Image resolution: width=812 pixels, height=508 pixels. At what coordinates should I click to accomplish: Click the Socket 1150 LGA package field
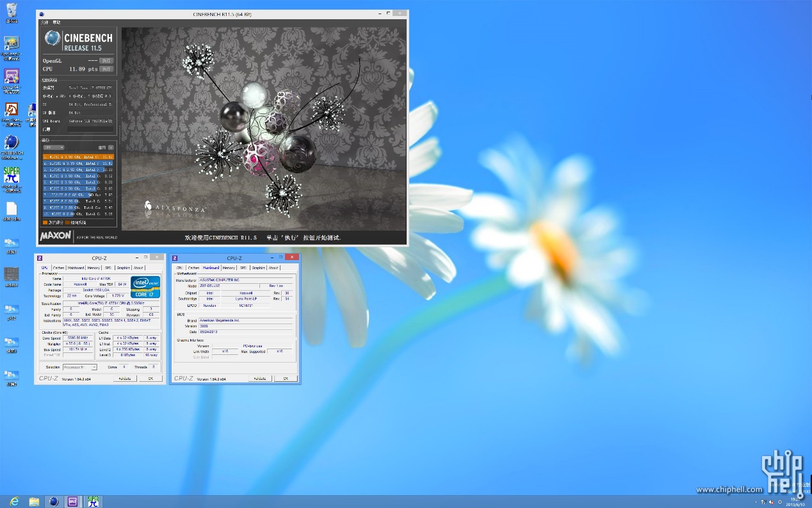[x=95, y=290]
